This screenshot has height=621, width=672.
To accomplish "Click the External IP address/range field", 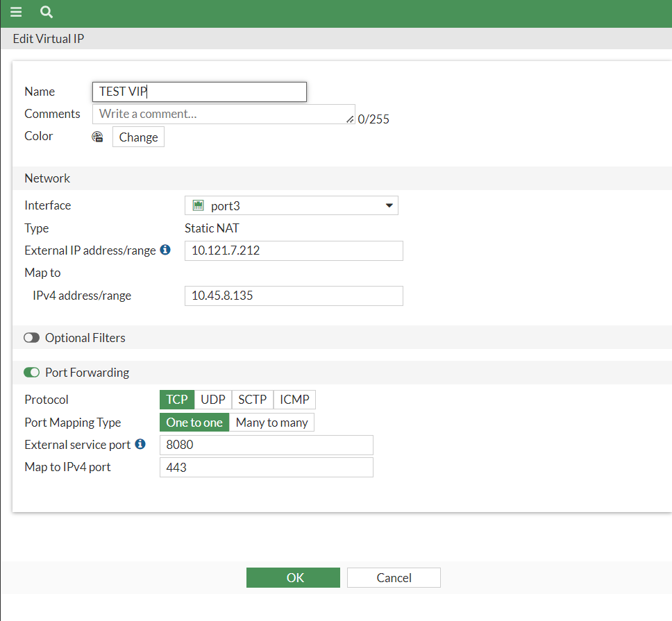I will [x=294, y=250].
